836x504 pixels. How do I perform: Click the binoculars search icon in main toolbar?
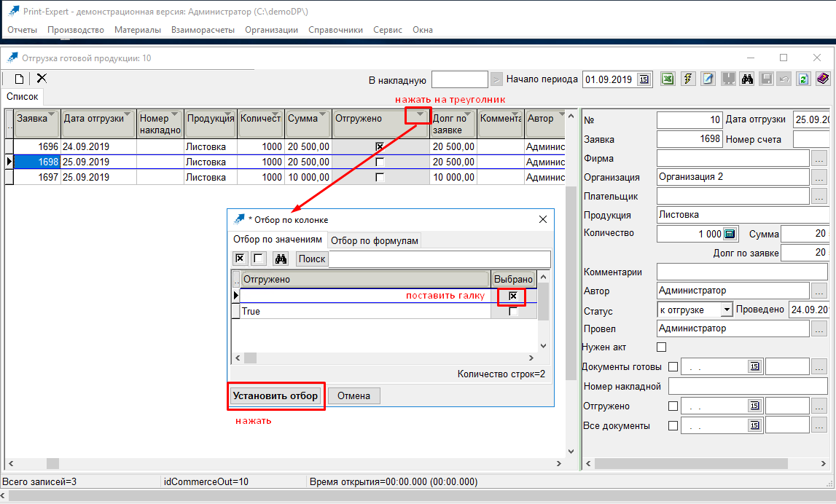pos(746,79)
